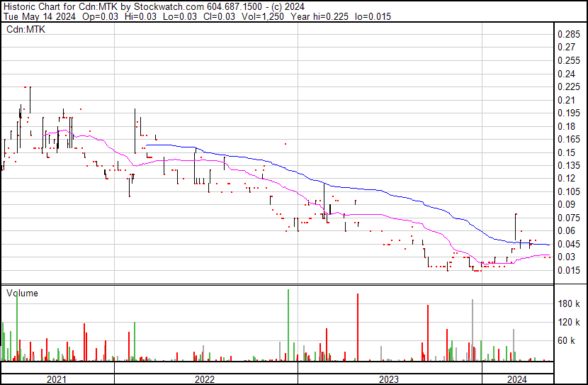Viewport: 588px width, 385px height.
Task: Select the 0.135 price axis label
Action: coord(568,165)
